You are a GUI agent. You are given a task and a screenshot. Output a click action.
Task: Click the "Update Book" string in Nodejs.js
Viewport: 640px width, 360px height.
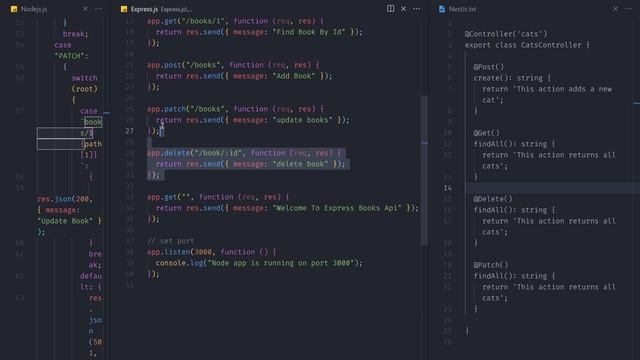(x=65, y=221)
